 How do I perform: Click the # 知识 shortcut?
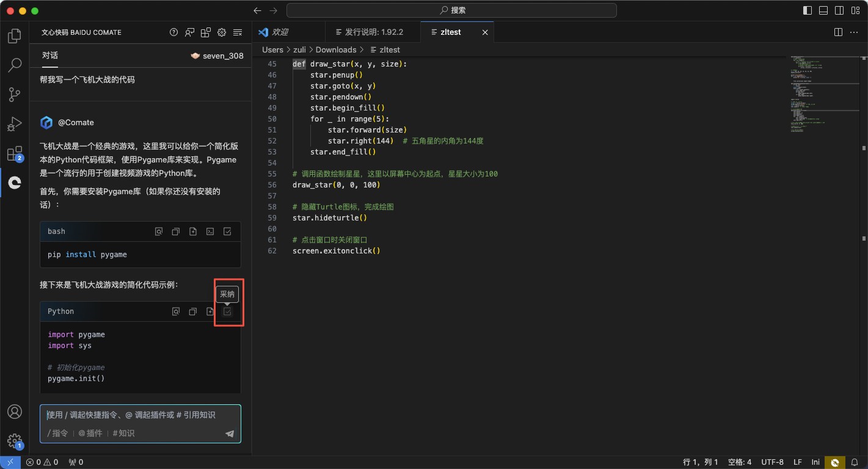[x=123, y=433]
